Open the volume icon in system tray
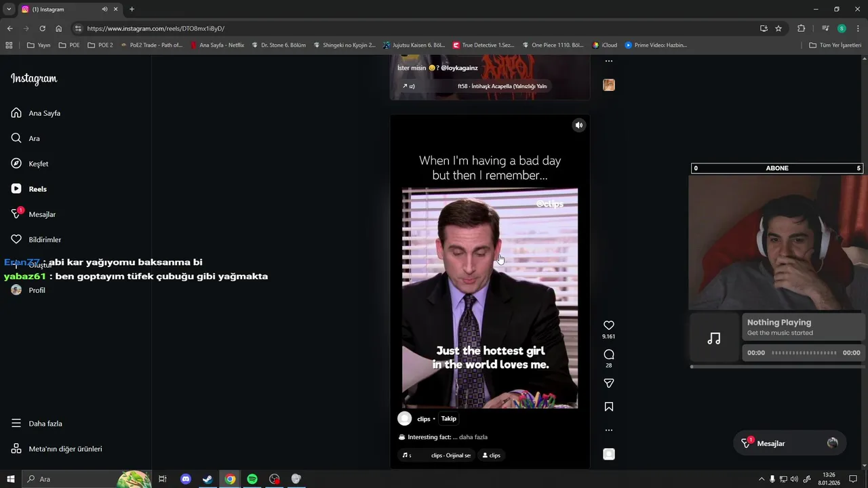 coord(794,479)
